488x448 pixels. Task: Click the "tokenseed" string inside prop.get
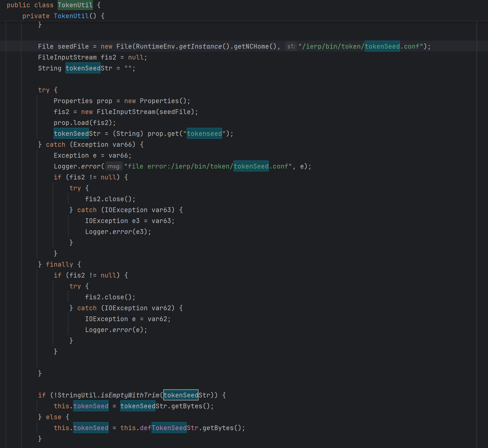click(x=204, y=134)
